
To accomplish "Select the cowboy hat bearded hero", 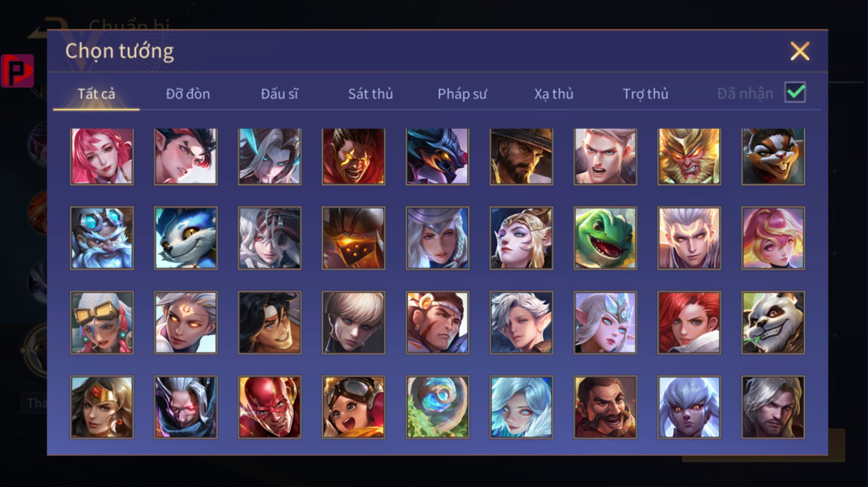I will point(521,156).
